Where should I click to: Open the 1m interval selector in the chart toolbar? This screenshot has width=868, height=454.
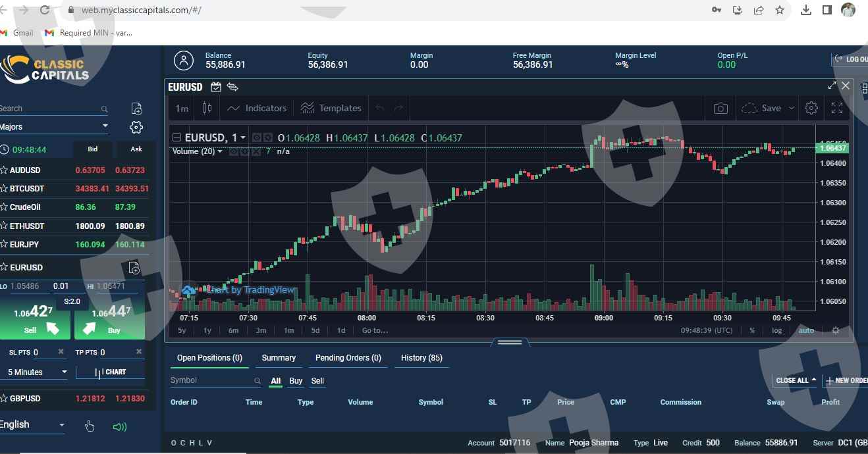pyautogui.click(x=182, y=108)
